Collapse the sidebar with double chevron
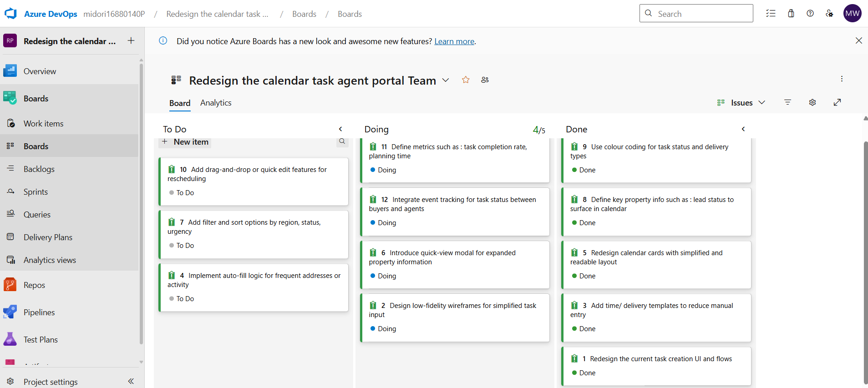 [x=131, y=381]
